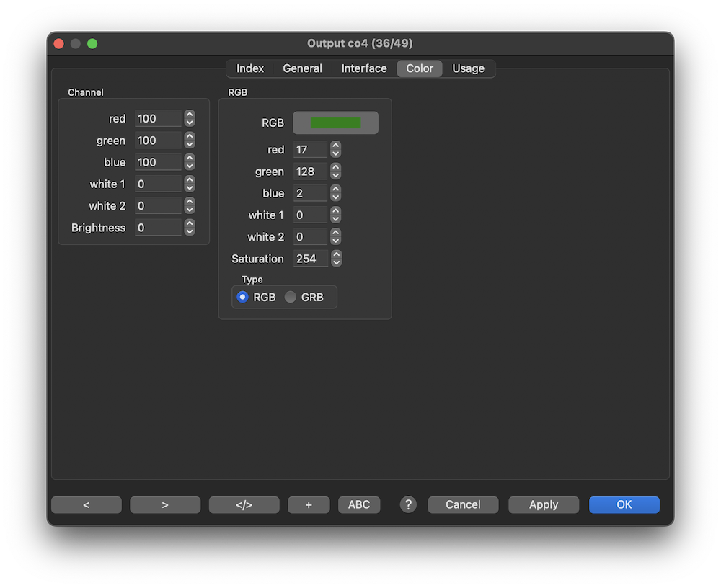This screenshot has width=721, height=588.
Task: Click the help question mark button
Action: (x=408, y=504)
